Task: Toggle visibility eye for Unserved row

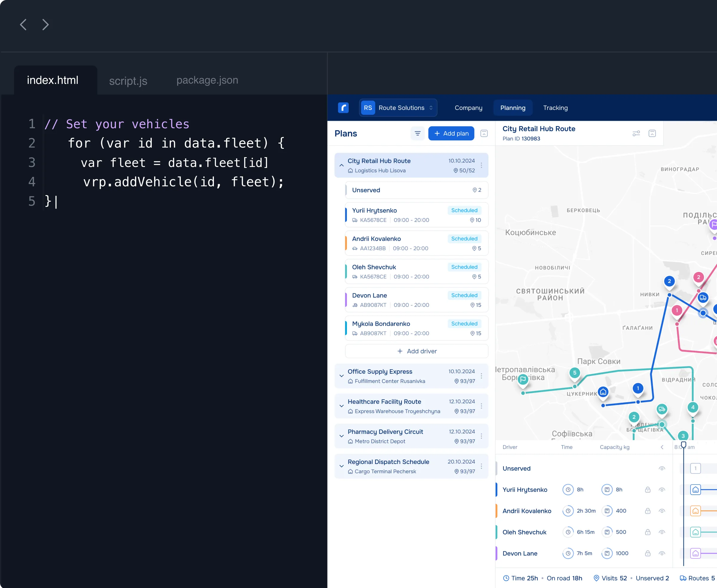Action: point(662,468)
